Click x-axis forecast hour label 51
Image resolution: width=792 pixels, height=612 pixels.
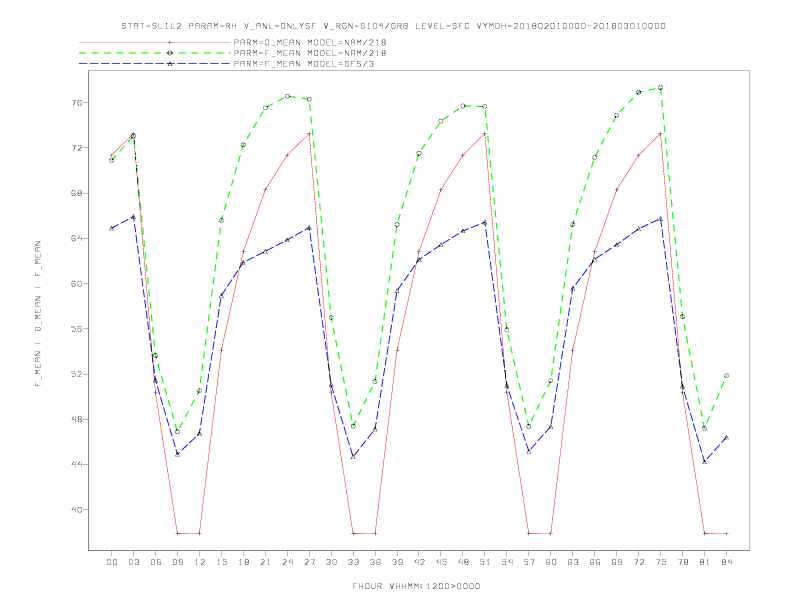[x=485, y=562]
